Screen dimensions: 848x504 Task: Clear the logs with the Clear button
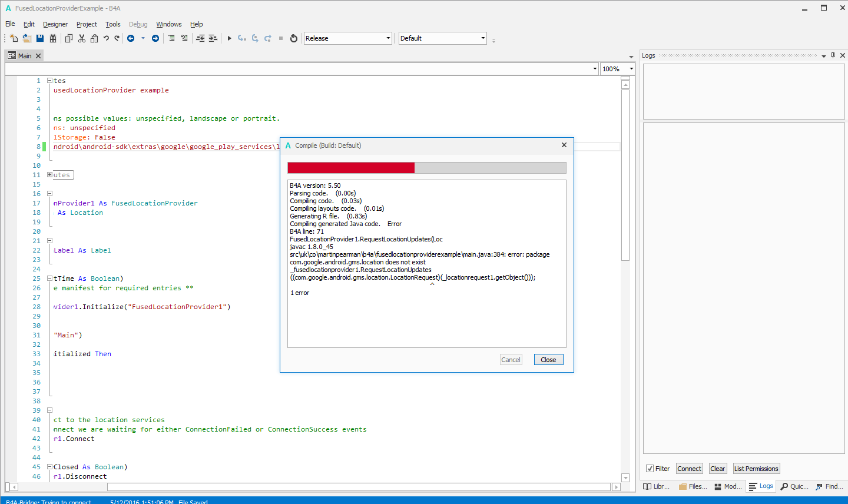pos(718,469)
